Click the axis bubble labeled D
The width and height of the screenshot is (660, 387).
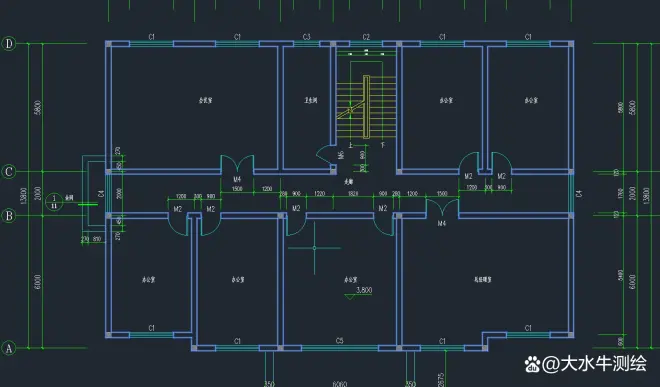(9, 43)
